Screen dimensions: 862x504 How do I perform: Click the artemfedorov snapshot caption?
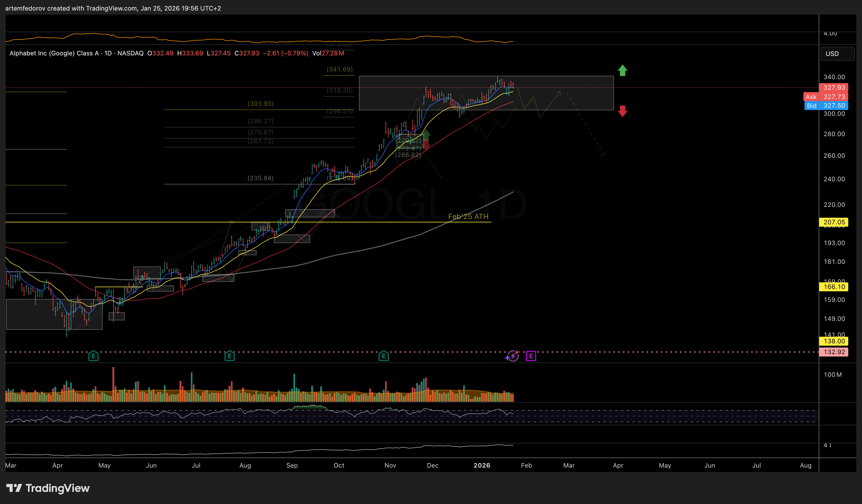click(x=113, y=8)
